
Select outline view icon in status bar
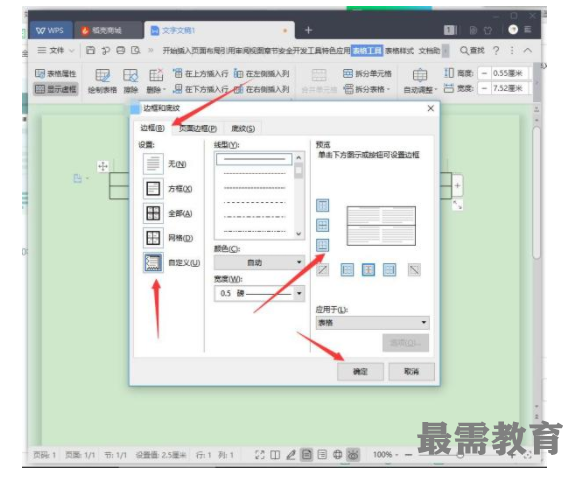point(322,454)
